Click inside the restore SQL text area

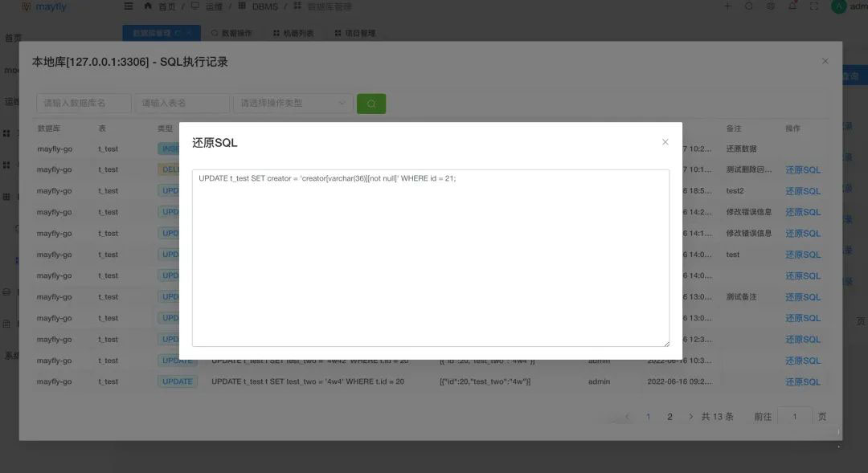coord(431,259)
